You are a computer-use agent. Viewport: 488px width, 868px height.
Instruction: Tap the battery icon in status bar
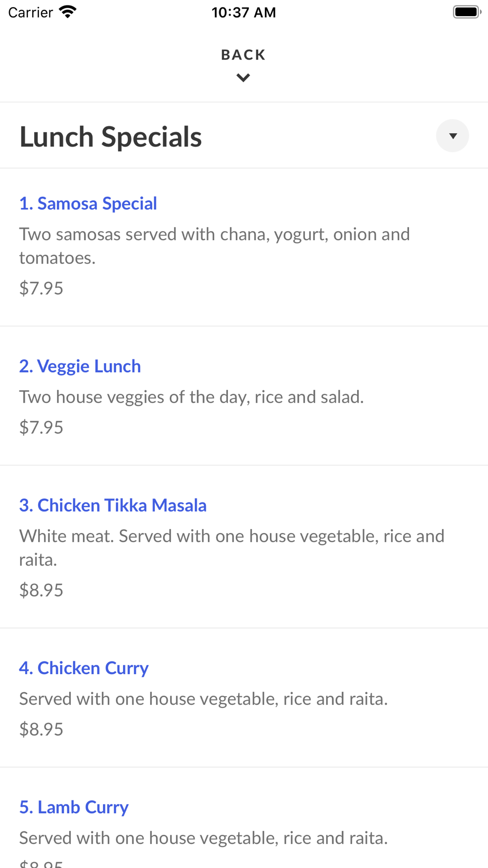[x=467, y=12]
